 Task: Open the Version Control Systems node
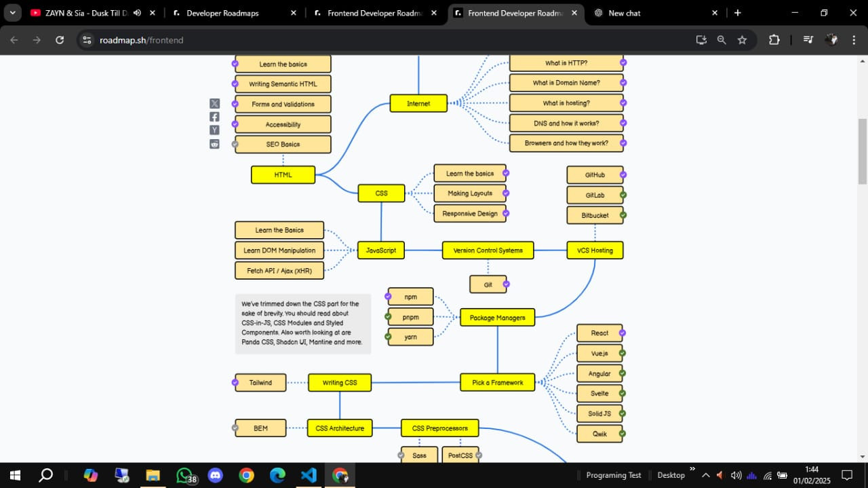click(488, 250)
